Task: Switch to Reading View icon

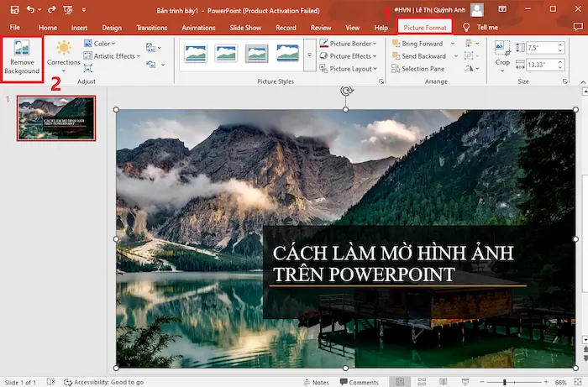Action: coord(444,382)
